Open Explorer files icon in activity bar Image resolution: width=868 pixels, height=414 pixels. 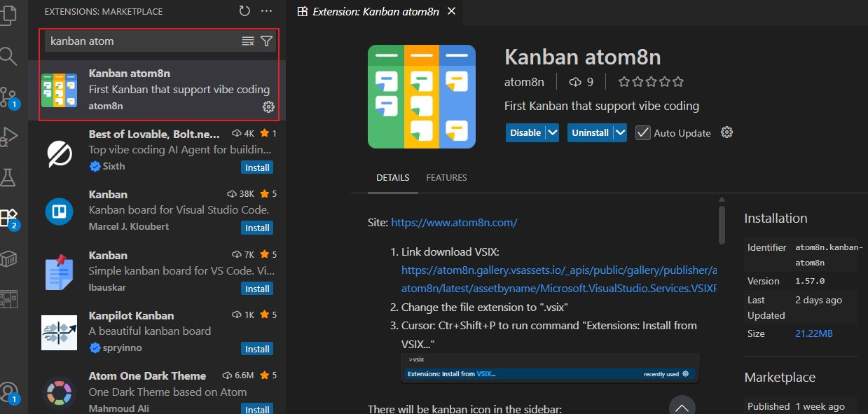8,14
